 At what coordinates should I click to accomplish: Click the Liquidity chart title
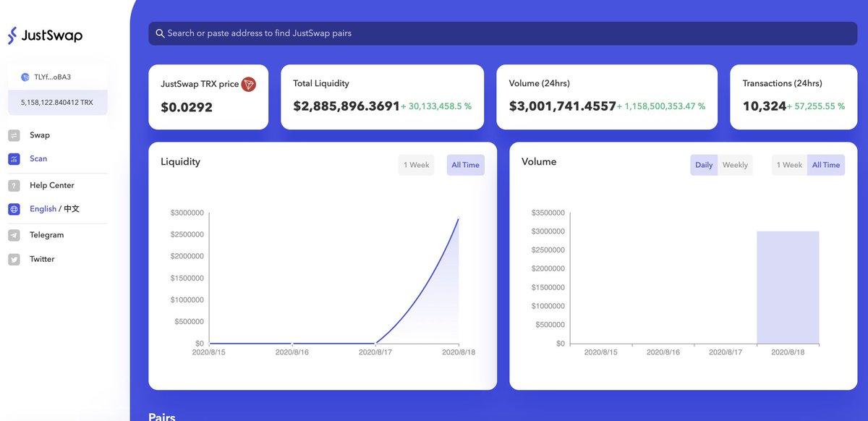click(180, 161)
